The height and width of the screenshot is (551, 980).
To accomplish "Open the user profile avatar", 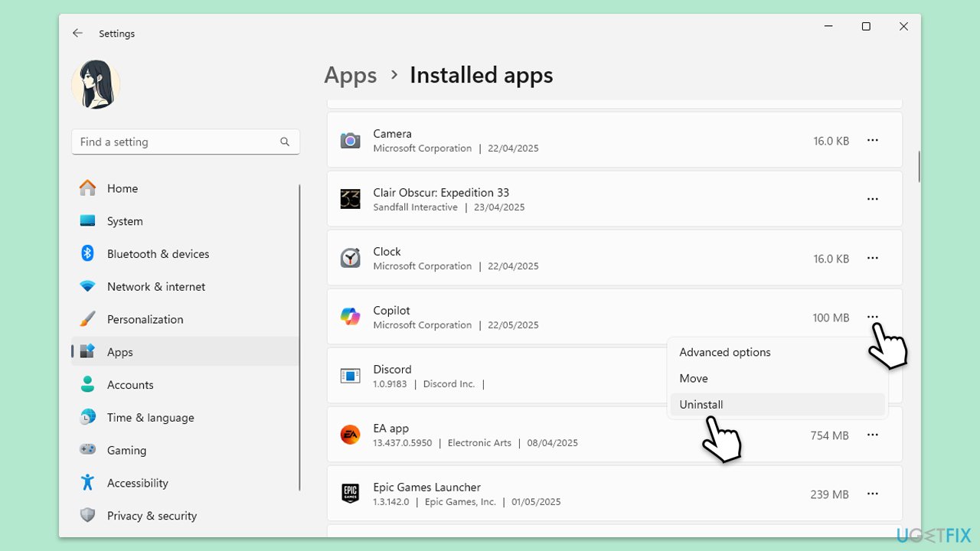I will point(96,84).
